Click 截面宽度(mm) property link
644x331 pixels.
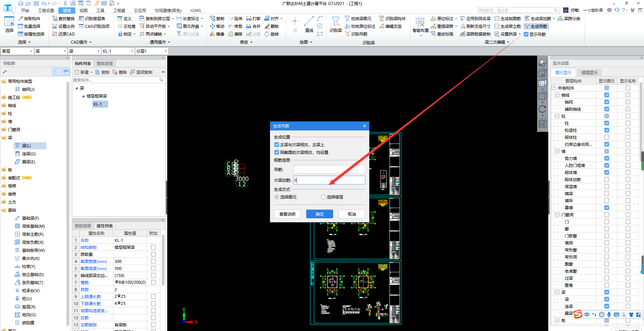pyautogui.click(x=94, y=261)
